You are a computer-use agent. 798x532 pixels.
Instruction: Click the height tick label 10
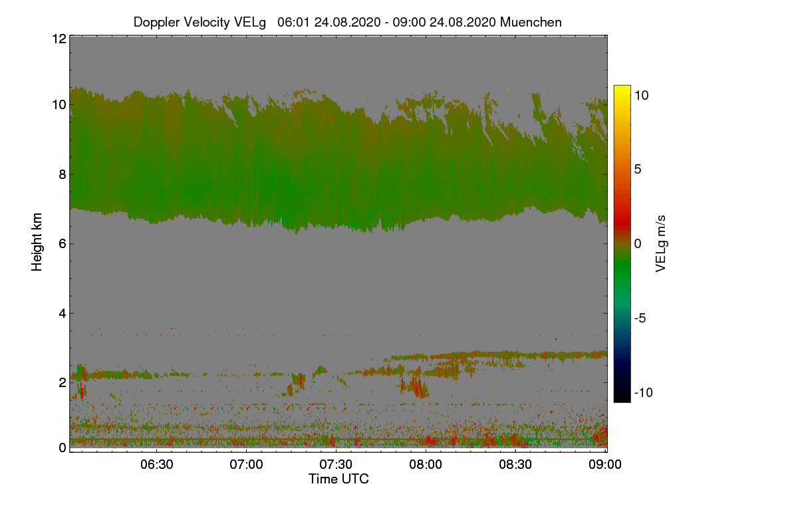point(59,104)
